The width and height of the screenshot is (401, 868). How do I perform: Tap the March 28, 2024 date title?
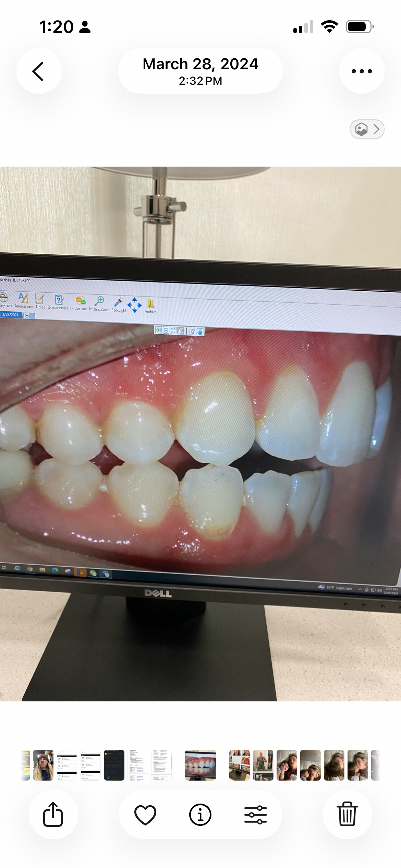(200, 71)
